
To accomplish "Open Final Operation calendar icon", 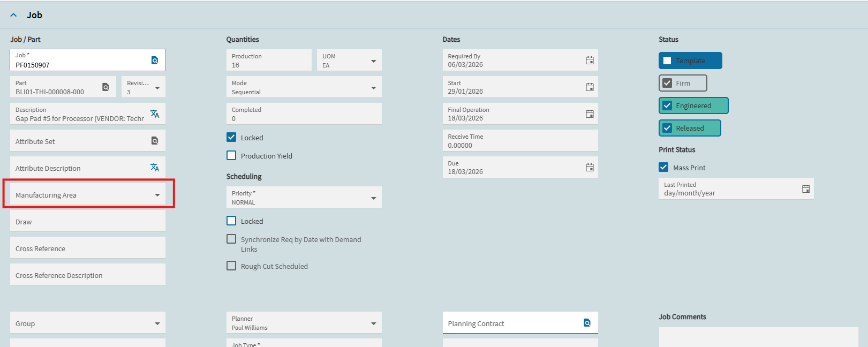I will 590,114.
